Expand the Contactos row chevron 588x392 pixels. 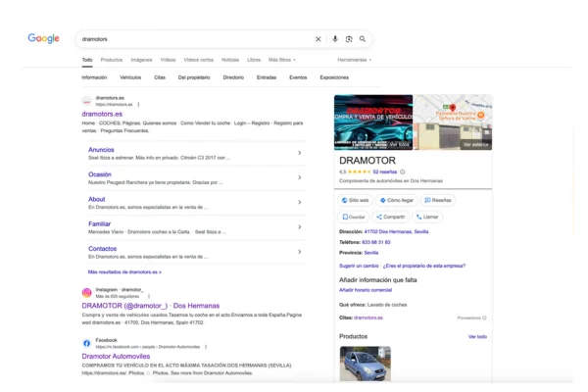[x=299, y=252]
